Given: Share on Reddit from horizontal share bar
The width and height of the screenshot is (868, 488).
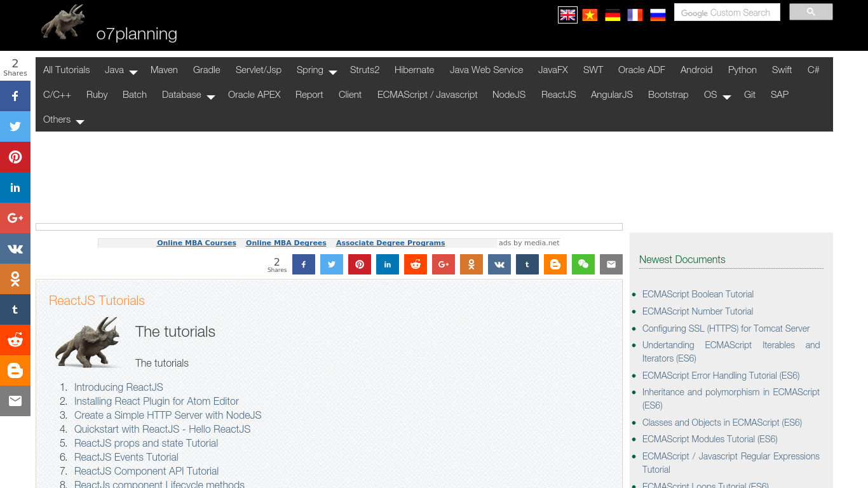Looking at the screenshot, I should tap(415, 264).
